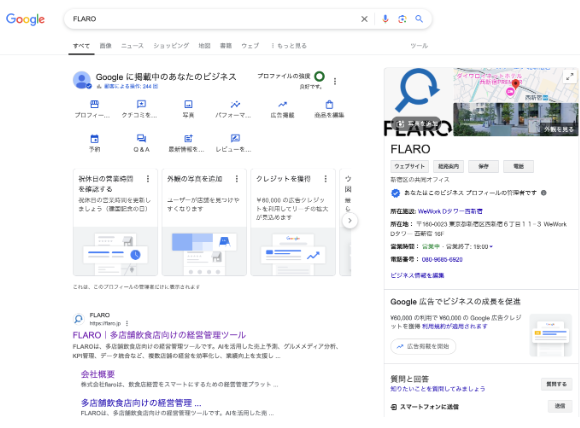The height and width of the screenshot is (428, 580).
Task: Switch to the ショッピング (Shopping) tab
Action: coord(171,46)
